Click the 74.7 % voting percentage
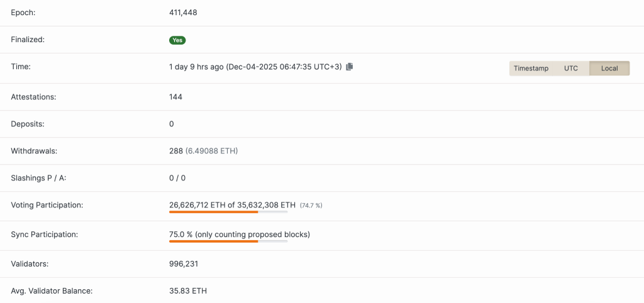This screenshot has width=644, height=303. [x=311, y=206]
